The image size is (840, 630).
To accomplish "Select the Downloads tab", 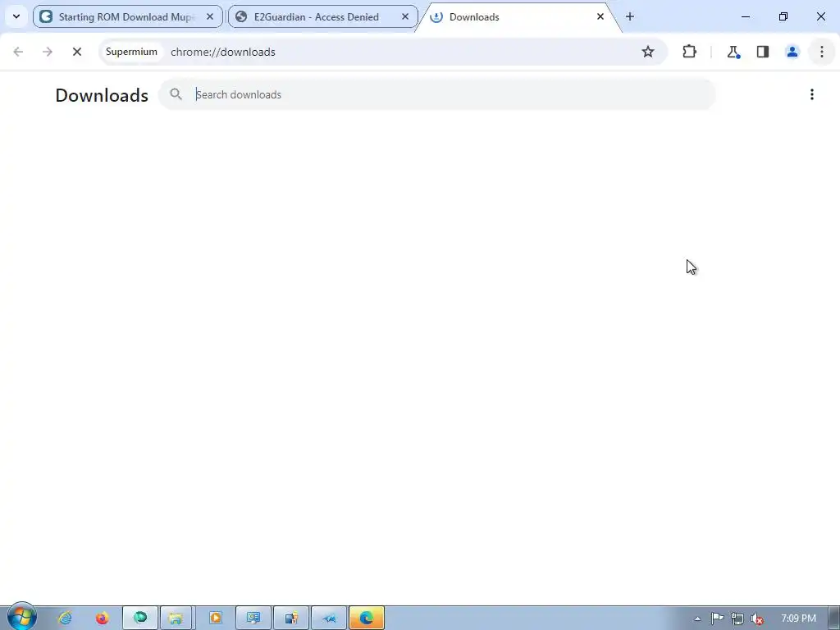I will (x=518, y=16).
